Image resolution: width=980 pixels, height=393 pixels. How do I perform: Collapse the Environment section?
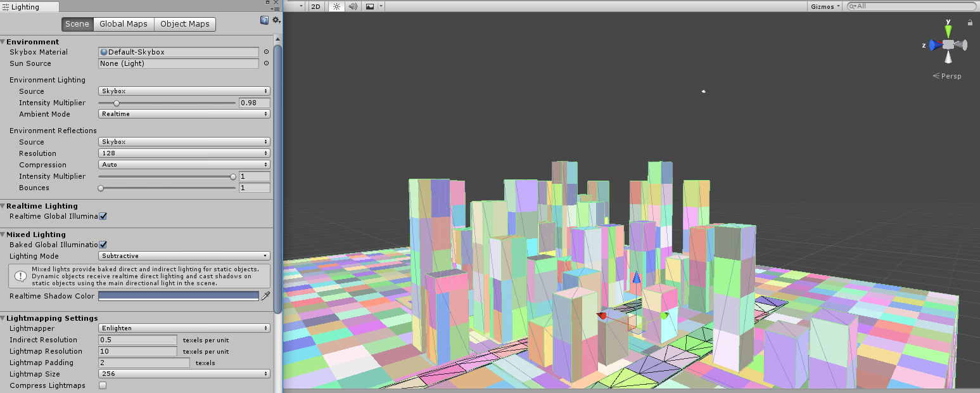[3, 42]
